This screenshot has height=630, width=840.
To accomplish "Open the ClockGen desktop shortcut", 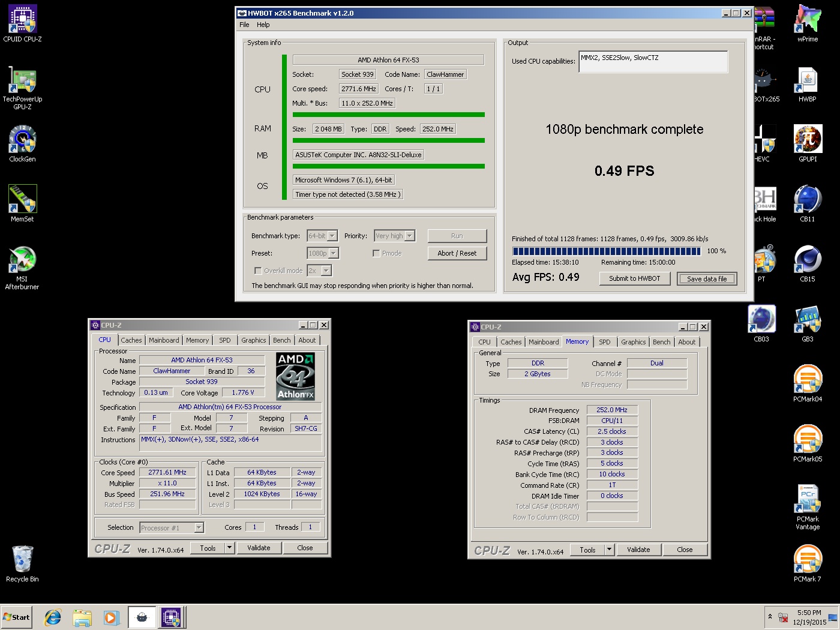I will (22, 143).
